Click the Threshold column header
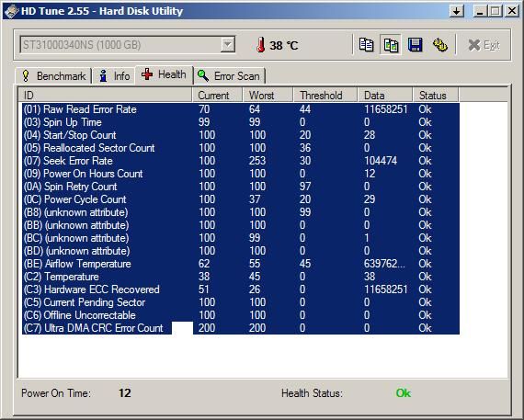This screenshot has width=524, height=420. tap(325, 96)
